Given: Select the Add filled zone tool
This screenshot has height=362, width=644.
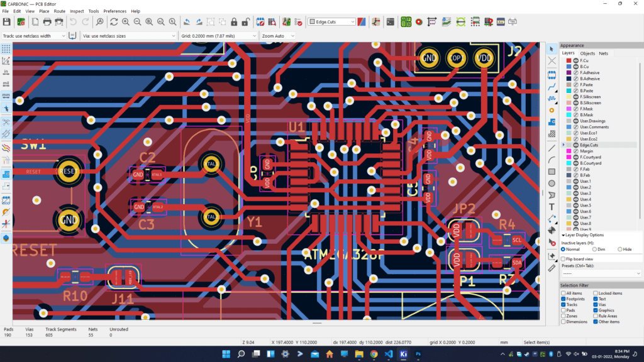Looking at the screenshot, I should pos(552,123).
